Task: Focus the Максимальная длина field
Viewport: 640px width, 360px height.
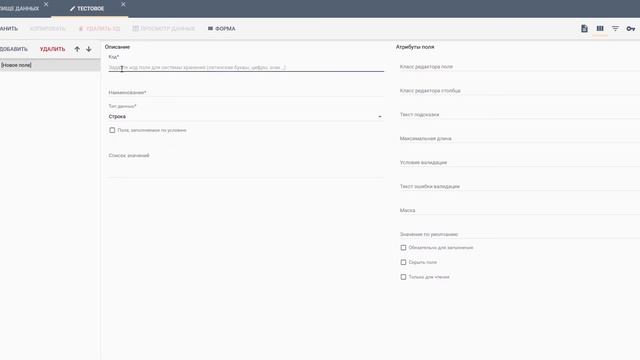Action: click(x=520, y=138)
